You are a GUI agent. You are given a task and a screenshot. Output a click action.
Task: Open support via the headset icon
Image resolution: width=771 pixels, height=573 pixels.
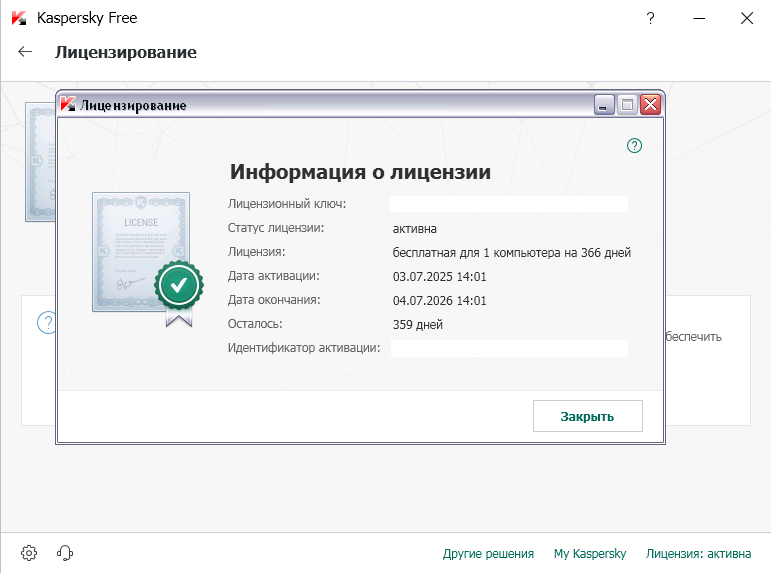click(66, 553)
